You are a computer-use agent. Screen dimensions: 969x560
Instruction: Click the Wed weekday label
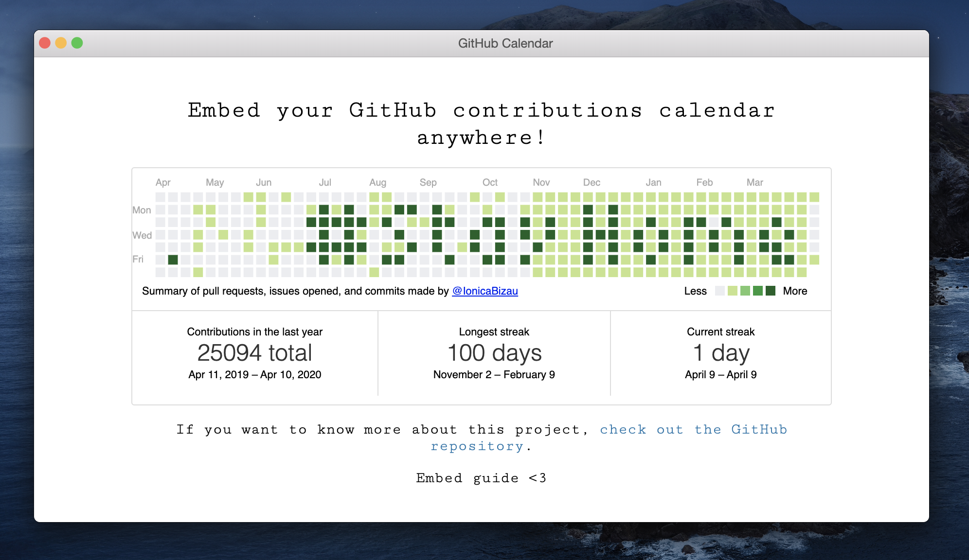142,235
